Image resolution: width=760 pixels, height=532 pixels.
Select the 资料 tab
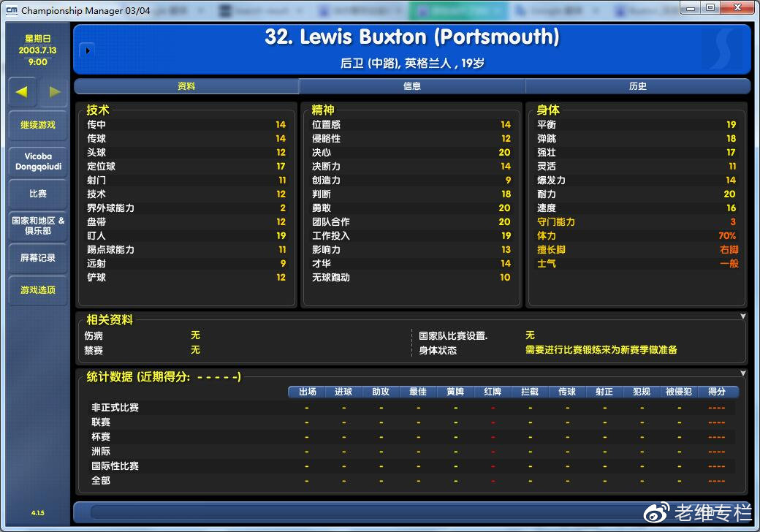pyautogui.click(x=186, y=86)
